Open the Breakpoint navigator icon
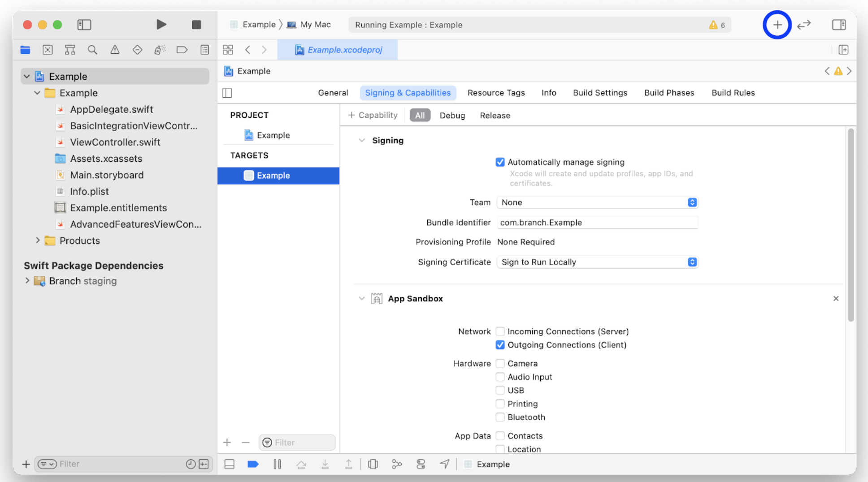The height and width of the screenshot is (482, 868). (x=182, y=50)
